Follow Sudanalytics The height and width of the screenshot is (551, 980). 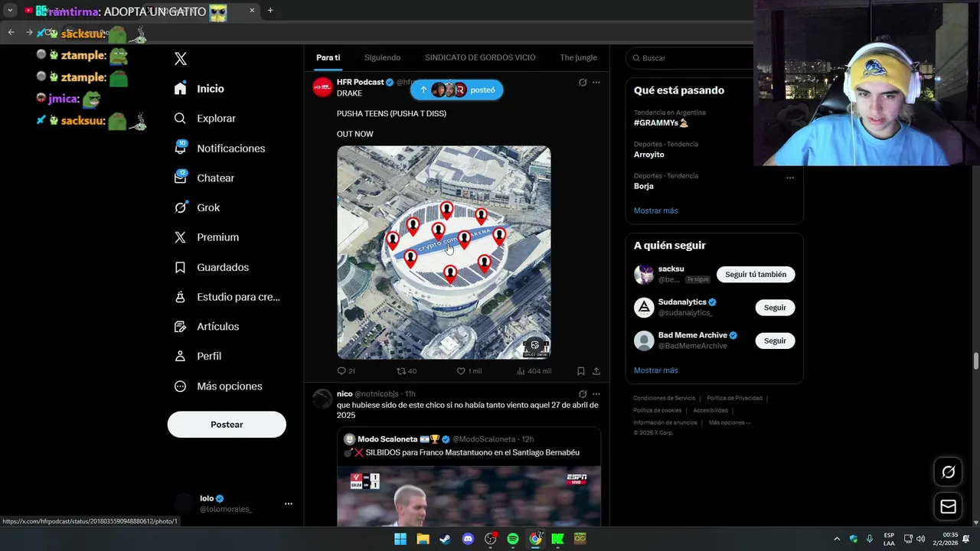[x=775, y=308]
